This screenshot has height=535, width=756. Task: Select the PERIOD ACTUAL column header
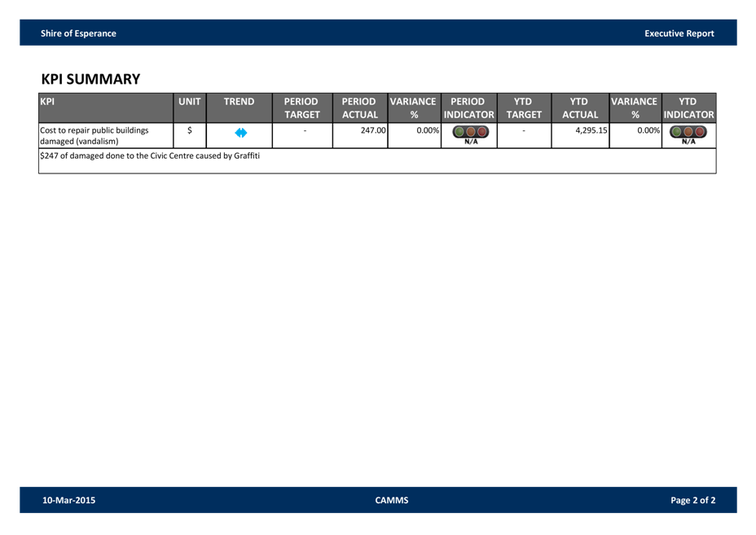[359, 107]
